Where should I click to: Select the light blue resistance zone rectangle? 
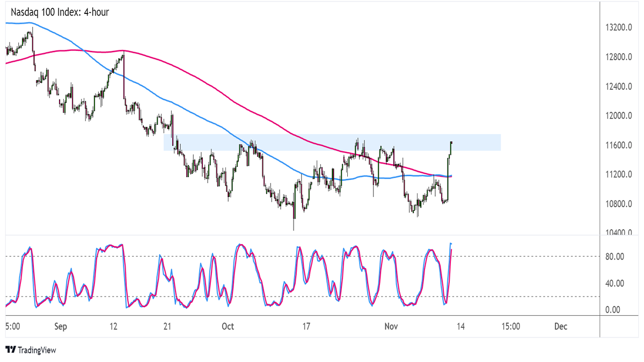tap(332, 142)
